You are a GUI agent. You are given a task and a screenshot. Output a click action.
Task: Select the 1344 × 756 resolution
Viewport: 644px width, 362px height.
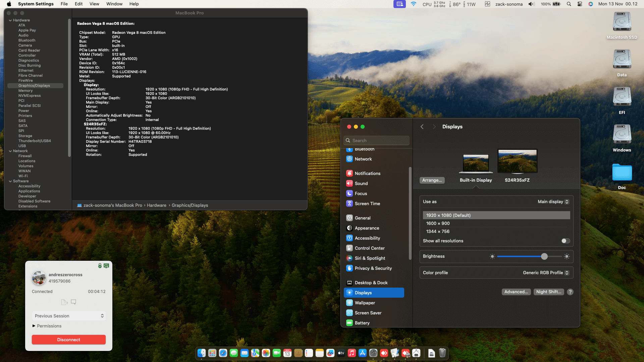tap(496, 231)
